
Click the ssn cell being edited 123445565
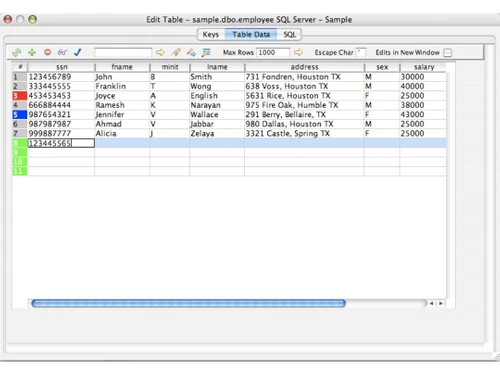(61, 143)
